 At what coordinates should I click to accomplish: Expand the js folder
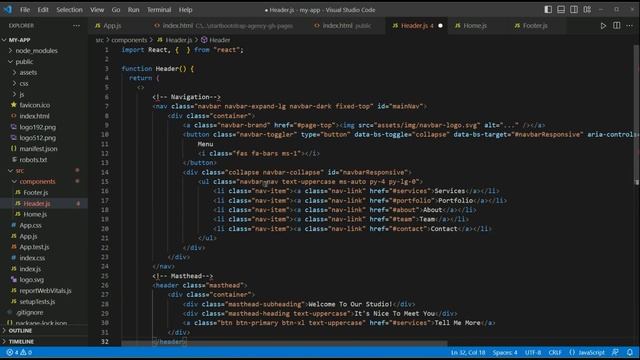44,94
